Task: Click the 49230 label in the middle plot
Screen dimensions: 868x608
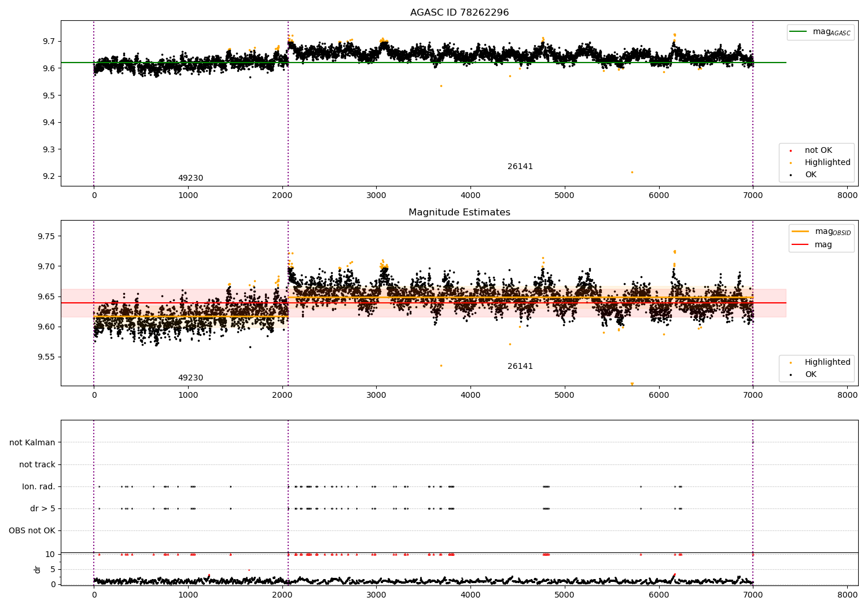Action: (190, 378)
